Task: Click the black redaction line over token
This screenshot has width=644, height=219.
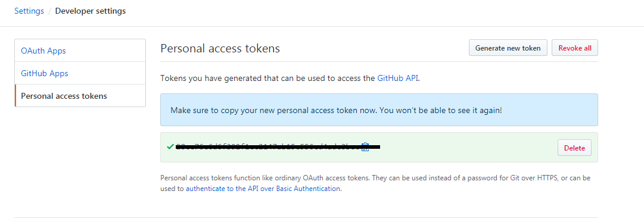Action: pyautogui.click(x=278, y=146)
